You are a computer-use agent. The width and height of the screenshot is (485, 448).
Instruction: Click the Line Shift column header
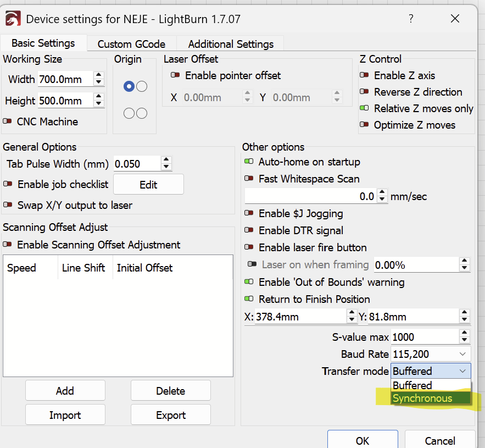(x=85, y=268)
